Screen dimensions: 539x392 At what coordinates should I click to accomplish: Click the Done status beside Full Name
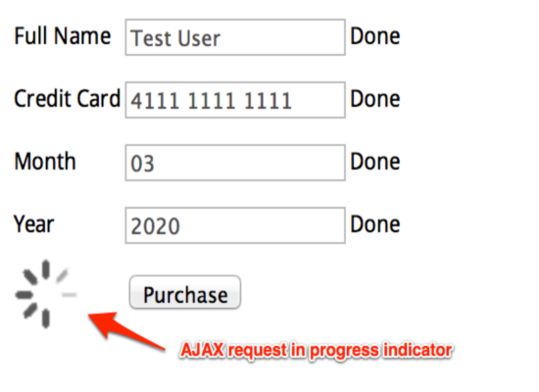tap(375, 36)
